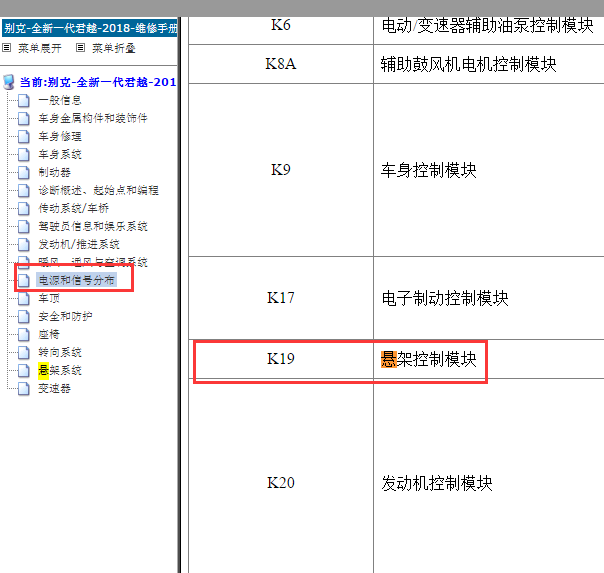
Task: Click the collapse icon beside 菜单折叠
Action: coord(81,48)
